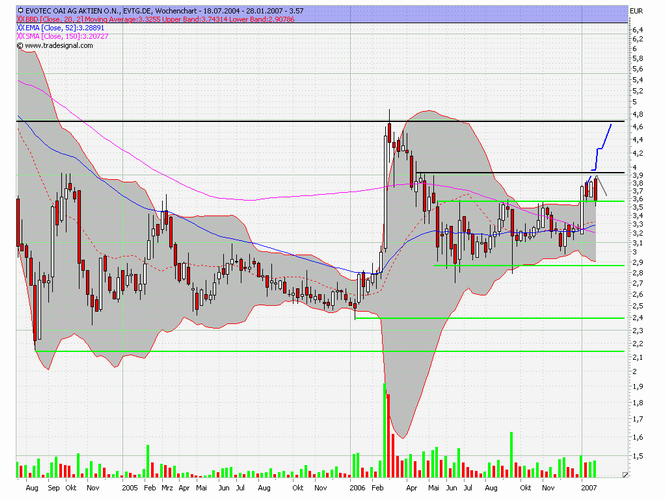Viewport: 666px width, 499px height.
Task: Click the XX marker beside SMA indicator
Action: click(20, 37)
